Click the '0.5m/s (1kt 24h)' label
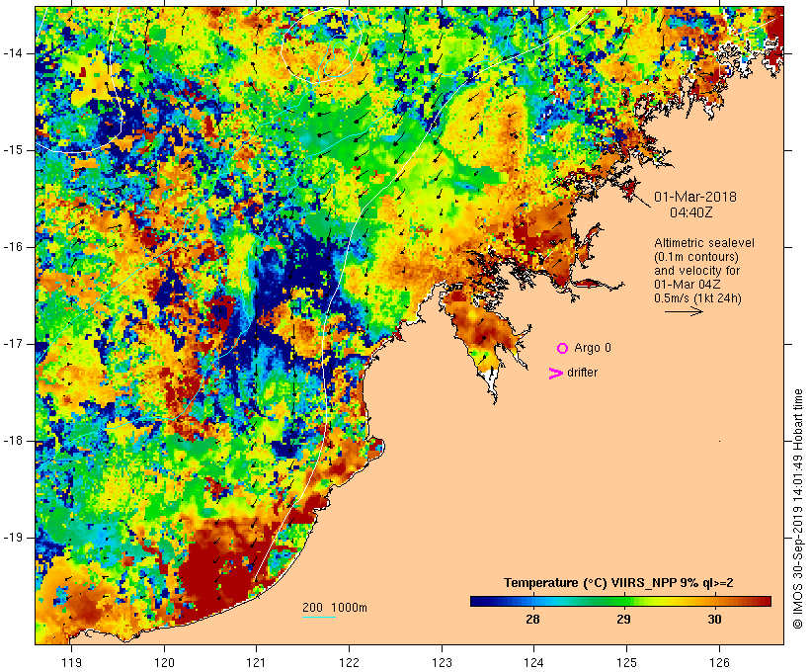Screen dimensions: 810x672 pos(698,298)
